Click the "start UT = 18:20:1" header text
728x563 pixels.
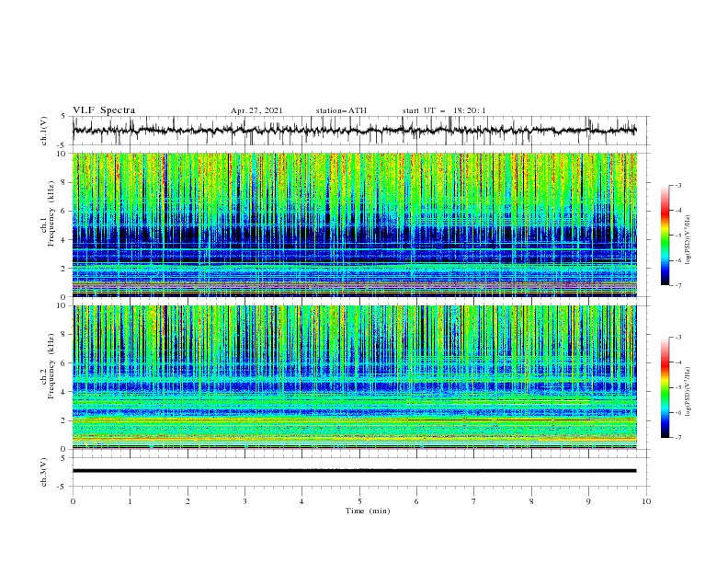(444, 110)
